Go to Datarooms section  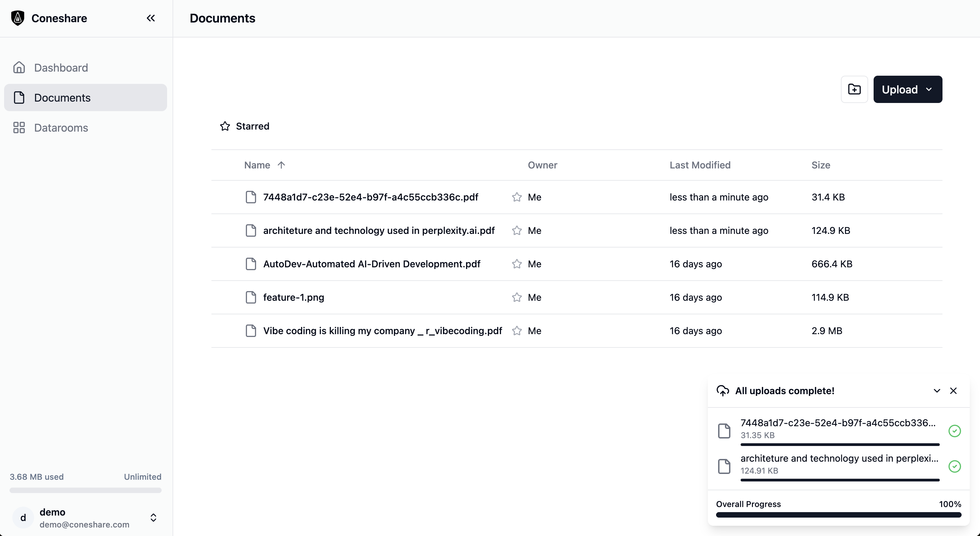coord(61,128)
